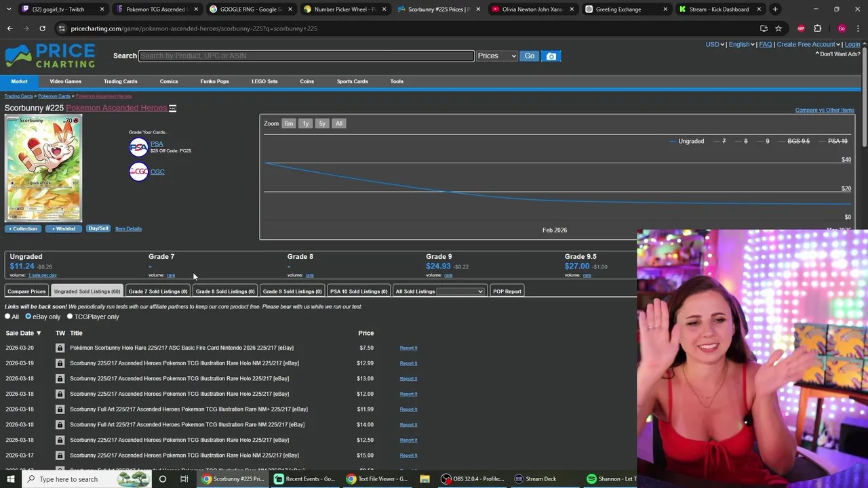This screenshot has height=488, width=868.
Task: Open Spotify Shannon track in taskbar
Action: 610,479
